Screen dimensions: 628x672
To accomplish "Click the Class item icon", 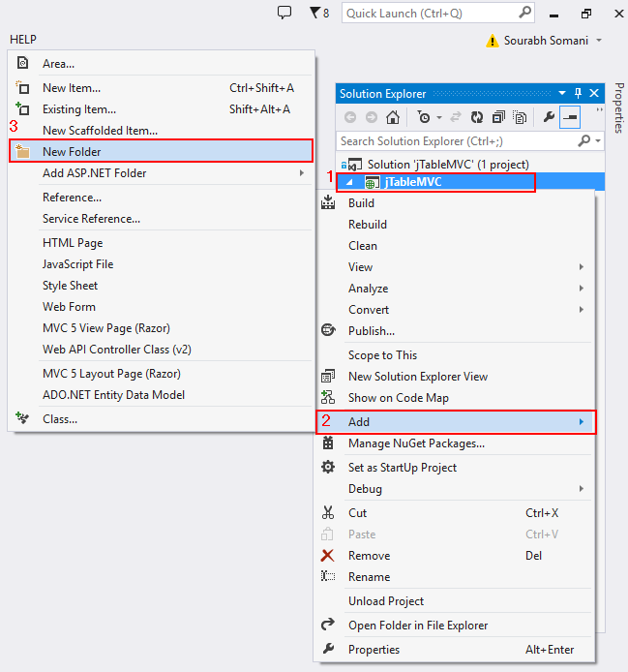I will pyautogui.click(x=22, y=418).
